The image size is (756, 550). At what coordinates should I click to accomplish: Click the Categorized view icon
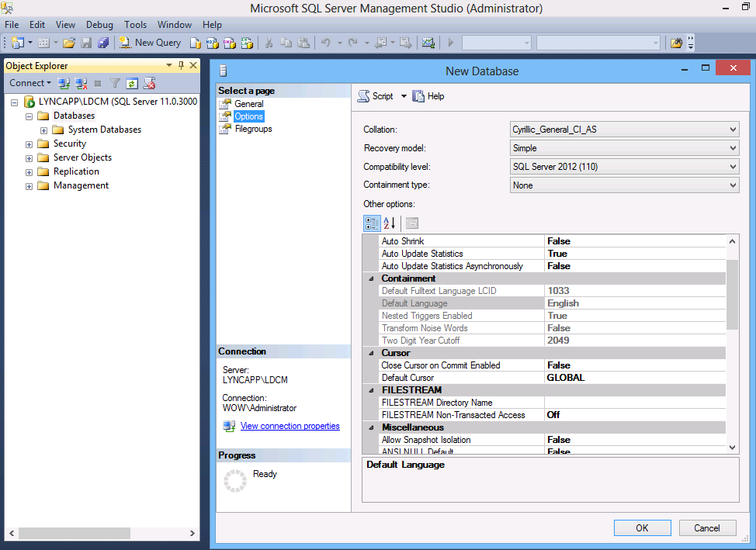pos(372,223)
